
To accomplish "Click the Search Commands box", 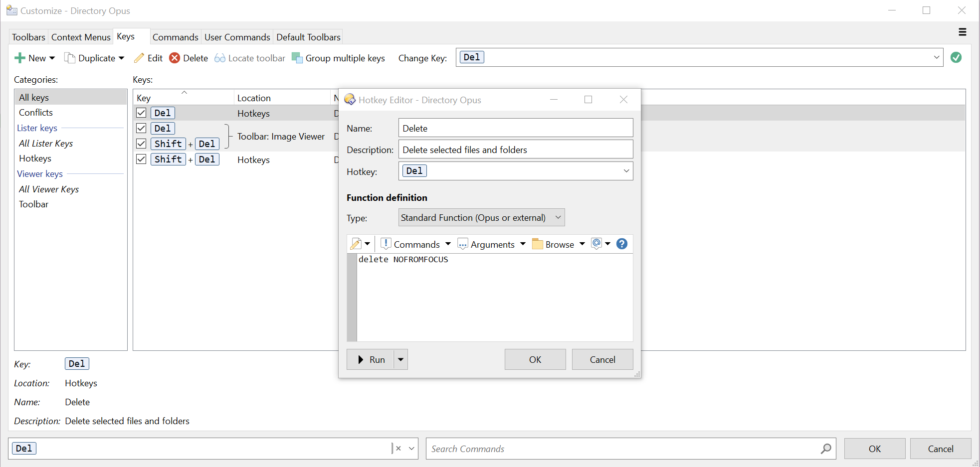I will click(631, 449).
